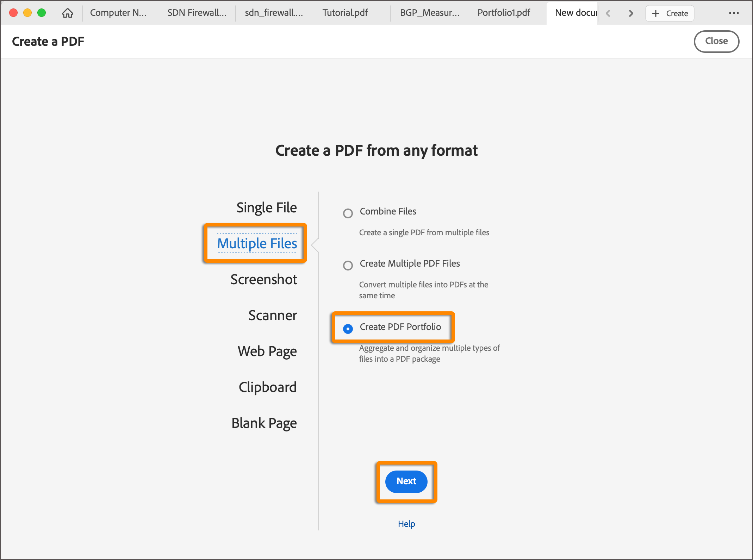
Task: Select the Single File category
Action: [267, 207]
